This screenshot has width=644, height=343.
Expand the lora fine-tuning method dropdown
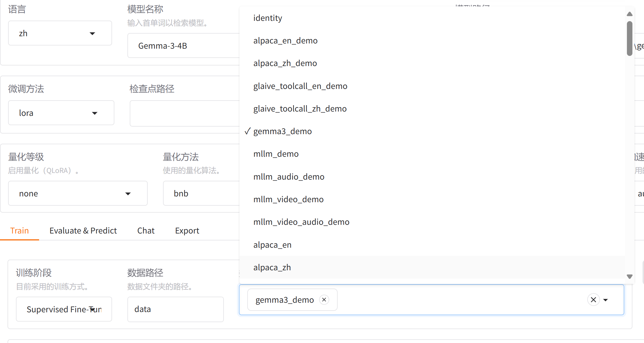point(61,113)
